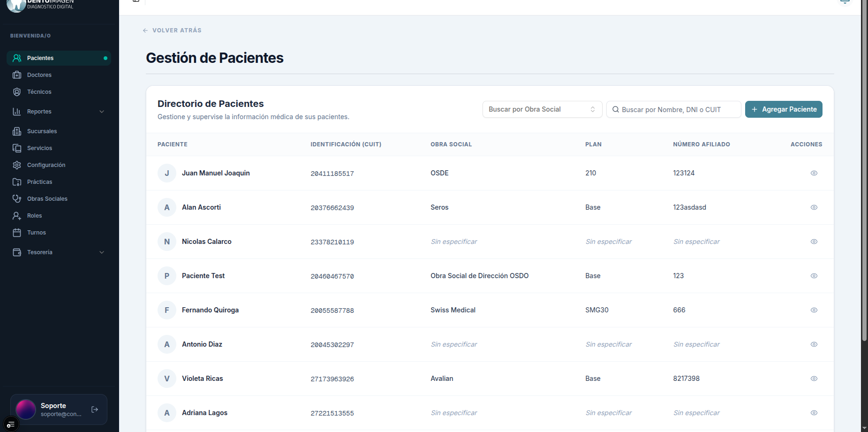Click the Obras Sociales stethoscope icon
This screenshot has height=432, width=868.
(17, 199)
